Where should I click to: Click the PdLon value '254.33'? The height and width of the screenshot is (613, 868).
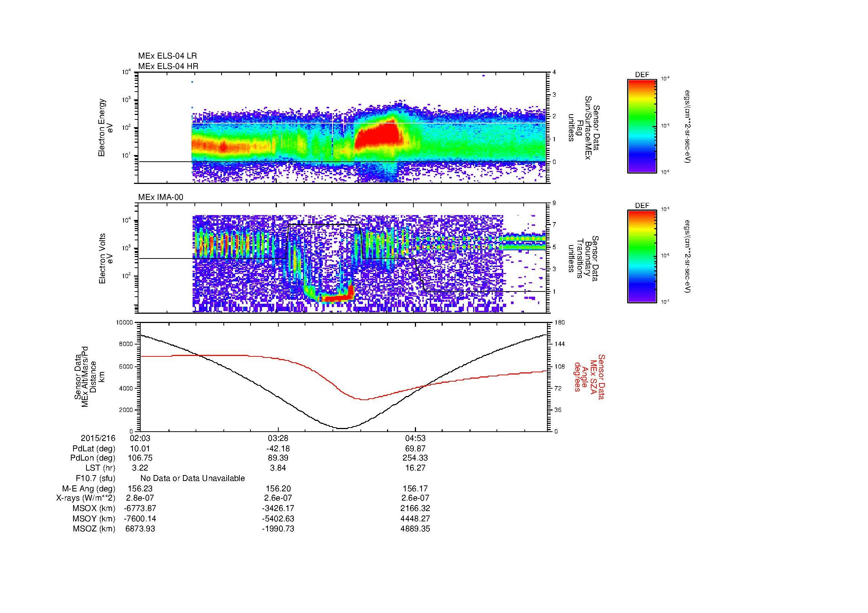[416, 458]
